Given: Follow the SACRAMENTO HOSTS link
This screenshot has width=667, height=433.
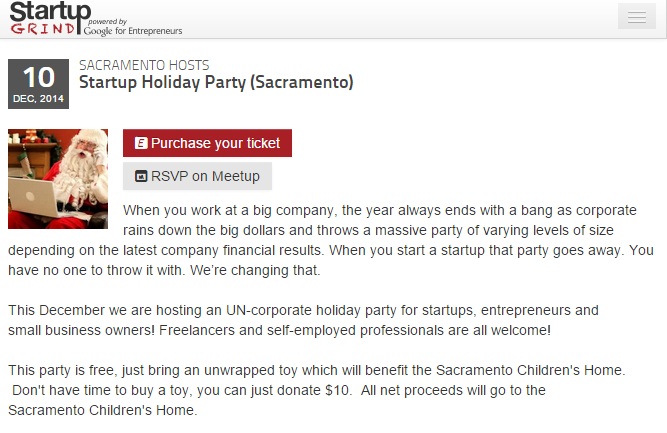Looking at the screenshot, I should tap(144, 66).
